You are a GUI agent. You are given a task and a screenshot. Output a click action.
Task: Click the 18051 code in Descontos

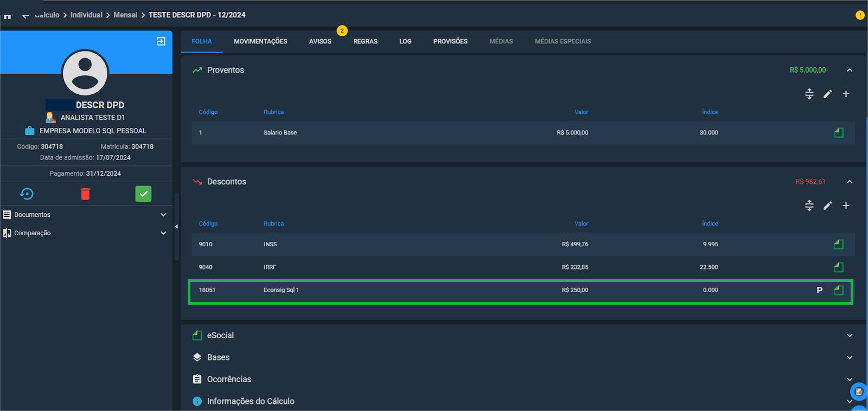pyautogui.click(x=207, y=290)
